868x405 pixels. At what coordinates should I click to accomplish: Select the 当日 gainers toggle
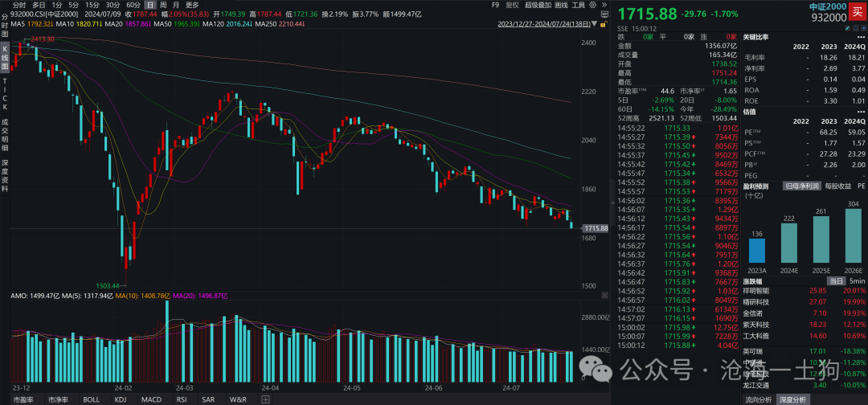(x=835, y=281)
